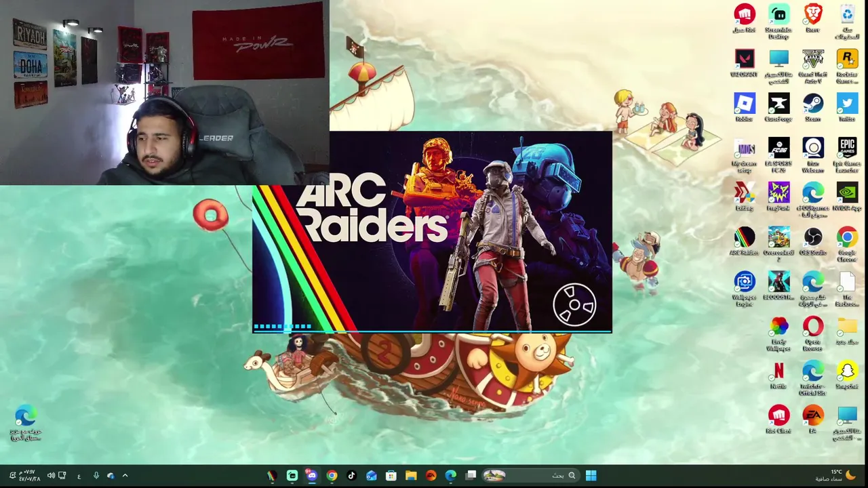
Task: Open TikTok from the taskbar
Action: tap(351, 476)
